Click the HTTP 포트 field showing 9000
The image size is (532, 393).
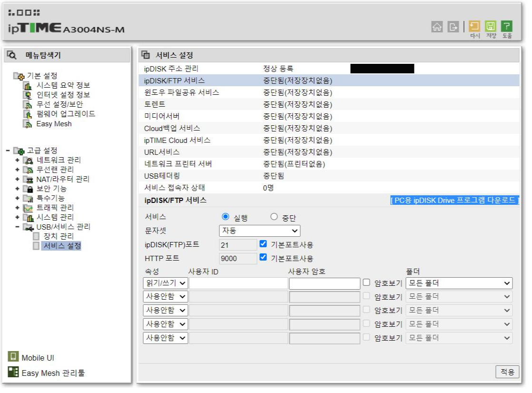point(238,259)
